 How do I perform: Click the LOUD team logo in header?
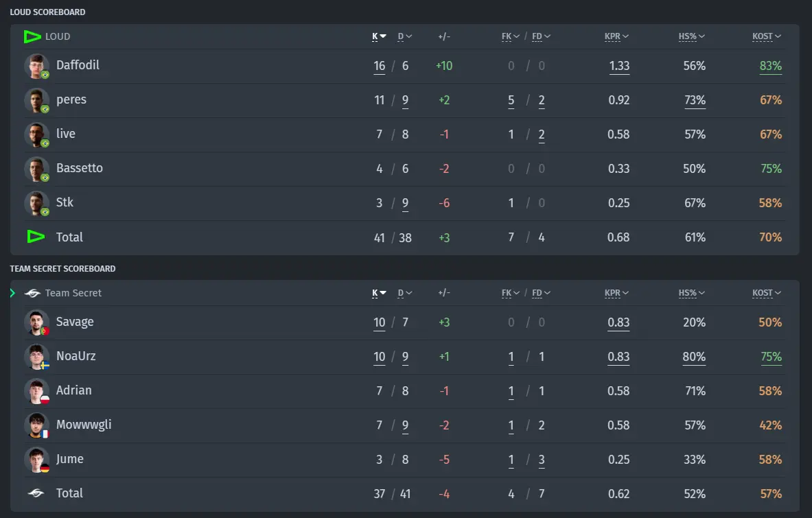32,37
